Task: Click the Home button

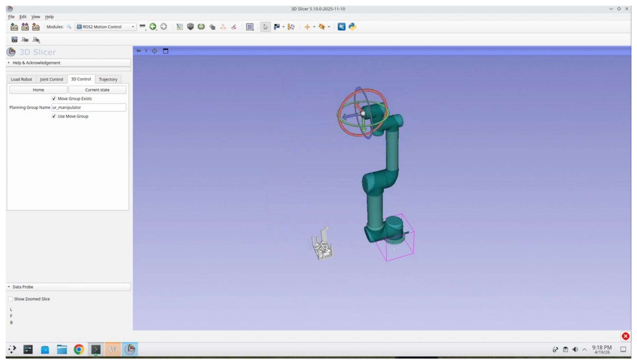Action: coord(38,90)
